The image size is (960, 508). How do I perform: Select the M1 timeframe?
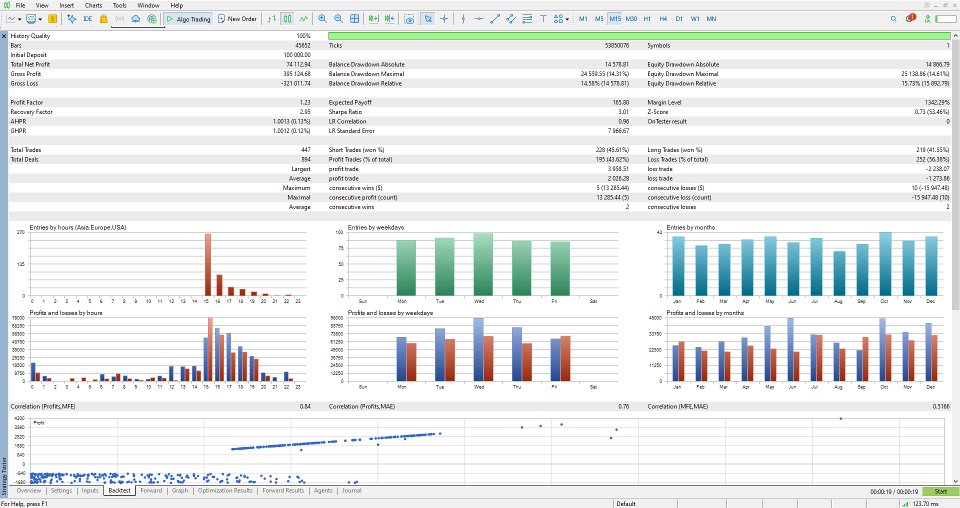click(583, 19)
